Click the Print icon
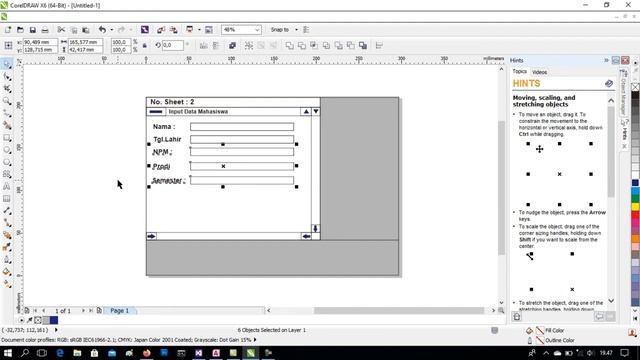Image resolution: width=640 pixels, height=360 pixels. (45, 30)
